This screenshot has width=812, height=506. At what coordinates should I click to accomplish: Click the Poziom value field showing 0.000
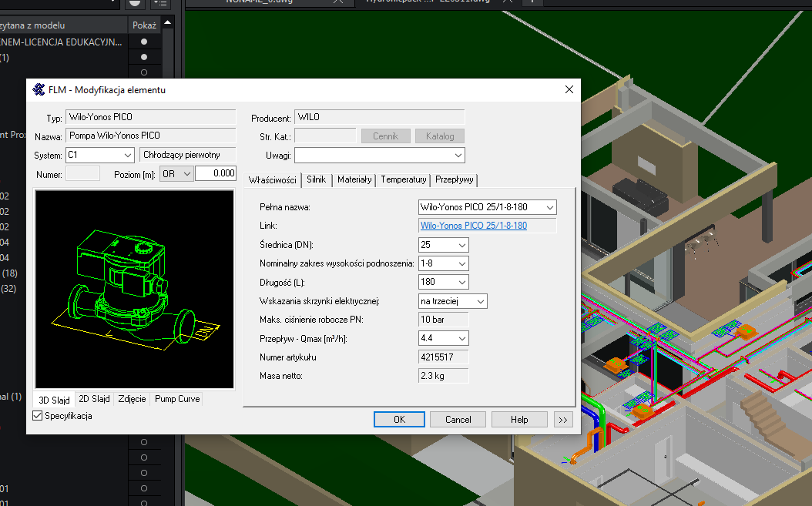click(215, 174)
